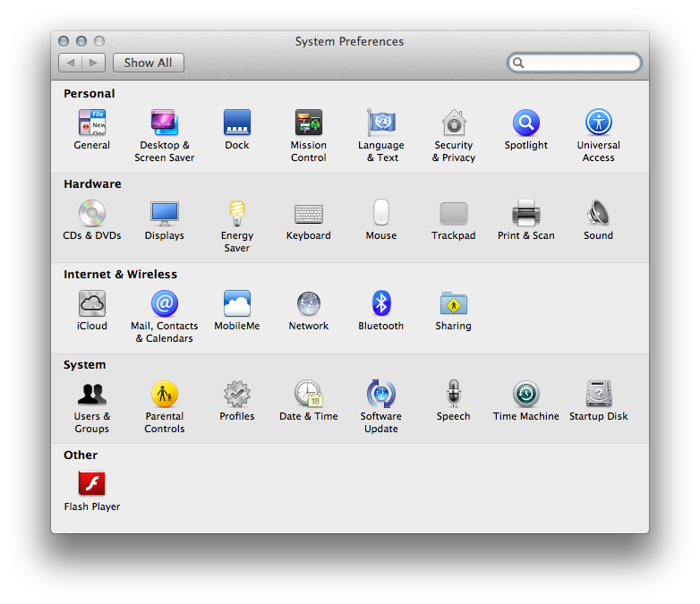Open Startup Disk settings
The width and height of the screenshot is (700, 604).
[598, 395]
